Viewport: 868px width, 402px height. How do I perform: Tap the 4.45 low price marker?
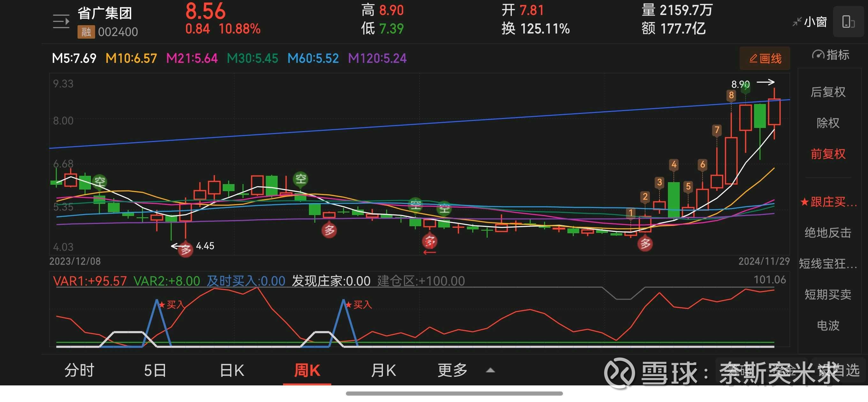205,246
